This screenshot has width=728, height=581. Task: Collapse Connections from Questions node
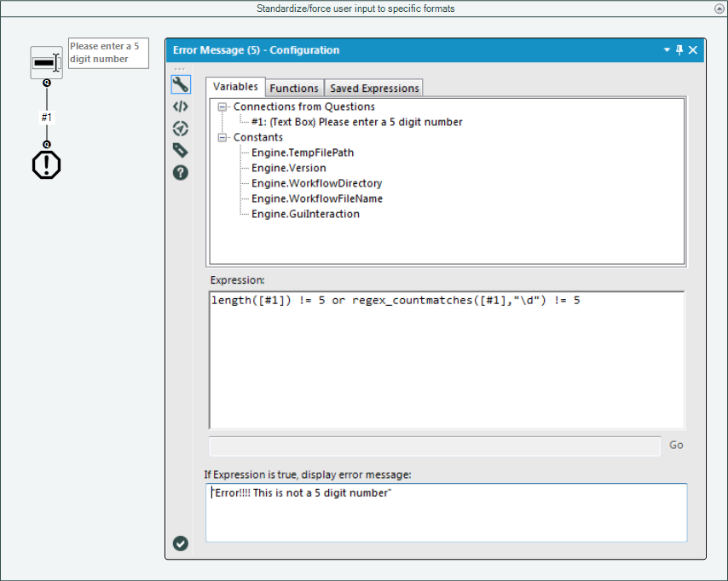click(x=222, y=106)
